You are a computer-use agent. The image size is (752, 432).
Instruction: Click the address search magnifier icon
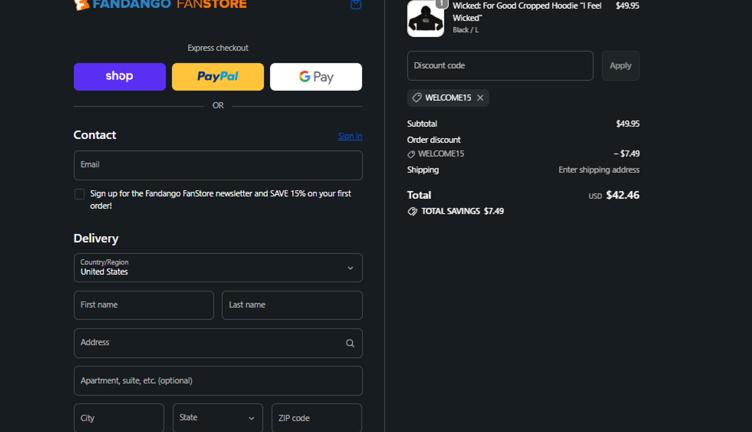point(350,343)
